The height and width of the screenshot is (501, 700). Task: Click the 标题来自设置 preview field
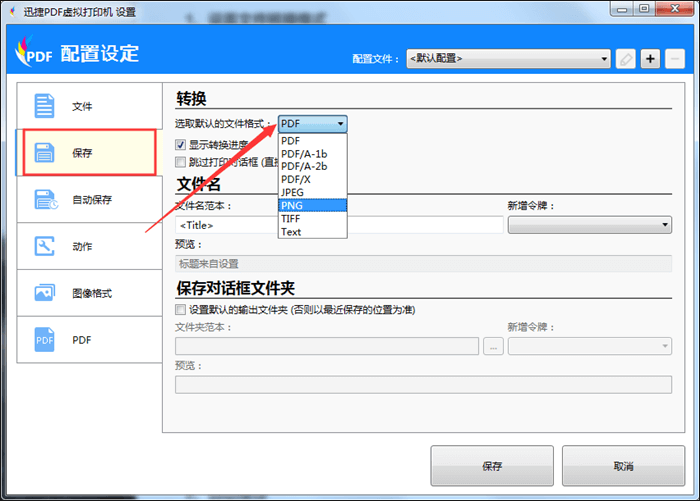423,263
